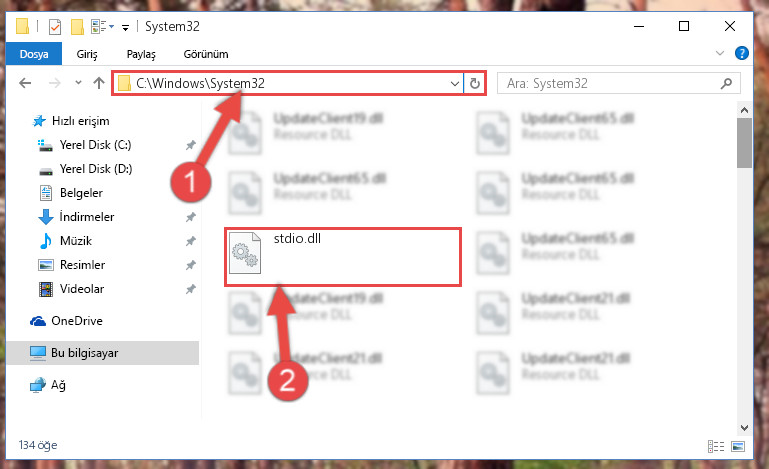This screenshot has width=769, height=469.
Task: Click the Back navigation arrow
Action: pos(25,83)
